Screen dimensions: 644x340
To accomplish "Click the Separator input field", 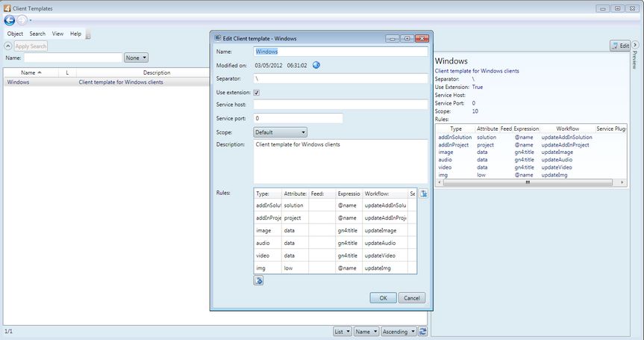I will click(340, 78).
